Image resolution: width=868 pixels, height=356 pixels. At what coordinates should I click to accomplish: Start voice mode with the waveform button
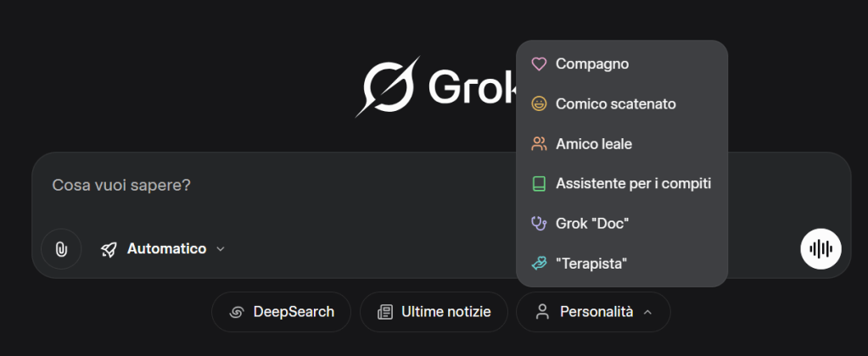click(x=820, y=249)
